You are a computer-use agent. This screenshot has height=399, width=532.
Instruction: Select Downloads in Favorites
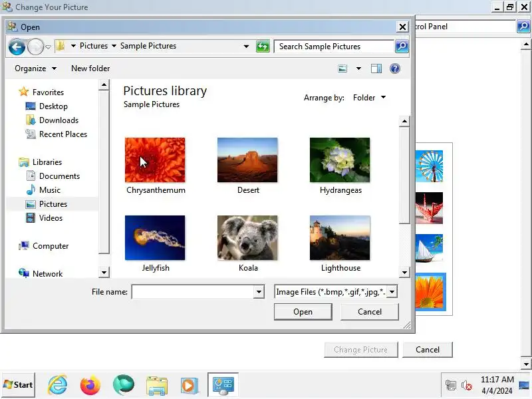pyautogui.click(x=59, y=120)
